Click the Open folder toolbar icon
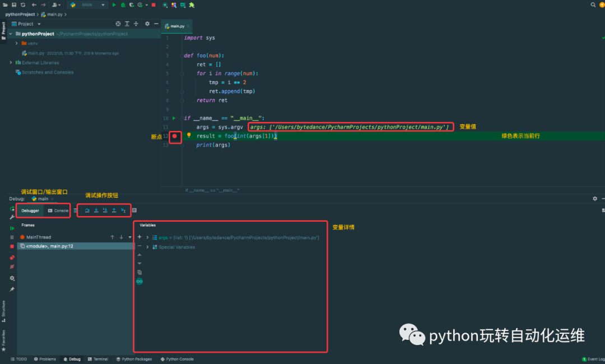The height and width of the screenshot is (364, 605). pyautogui.click(x=6, y=5)
